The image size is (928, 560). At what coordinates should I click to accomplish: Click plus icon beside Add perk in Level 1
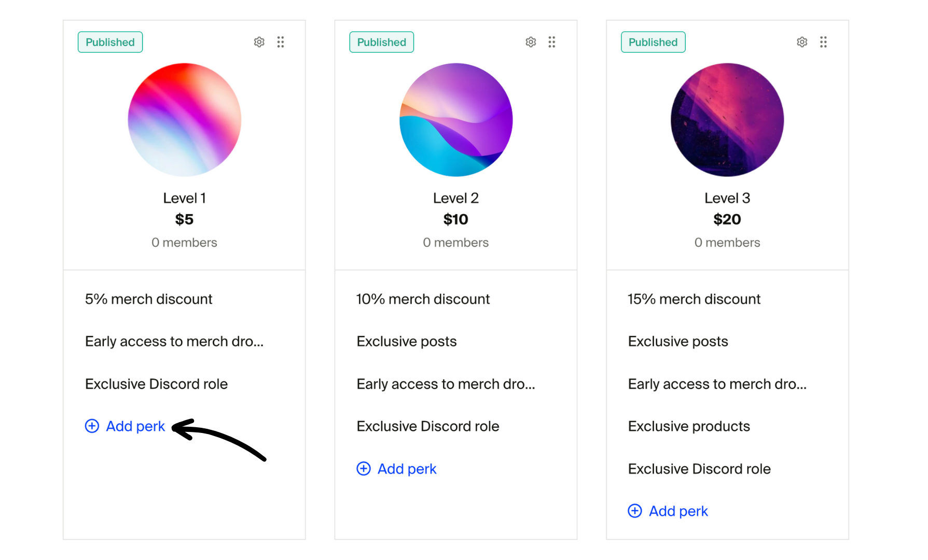click(92, 426)
